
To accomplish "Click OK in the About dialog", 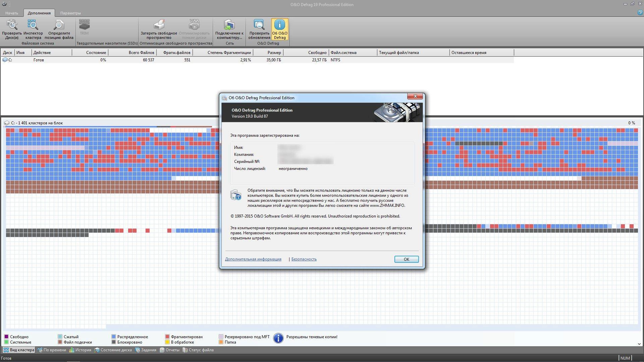I will [407, 259].
